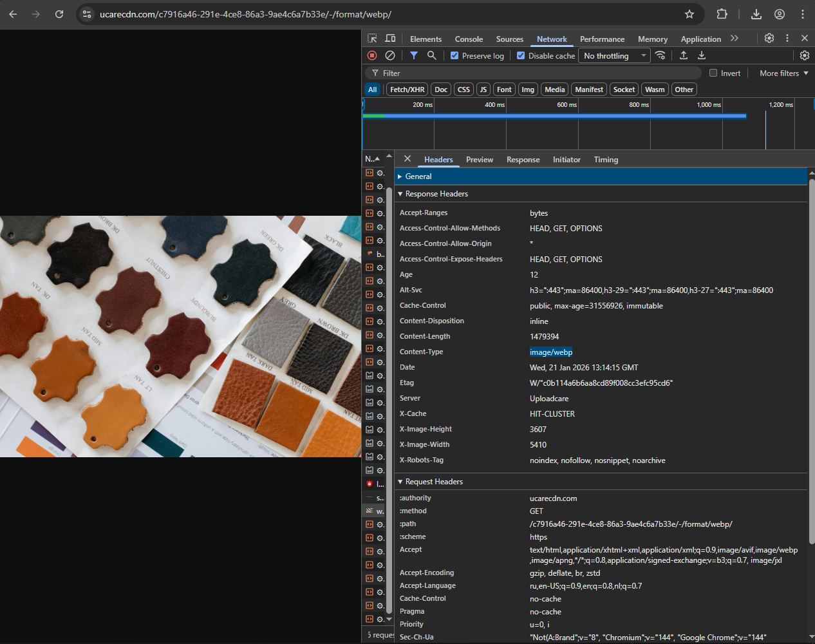Image resolution: width=815 pixels, height=644 pixels.
Task: Open the Console panel tab
Action: coord(469,39)
